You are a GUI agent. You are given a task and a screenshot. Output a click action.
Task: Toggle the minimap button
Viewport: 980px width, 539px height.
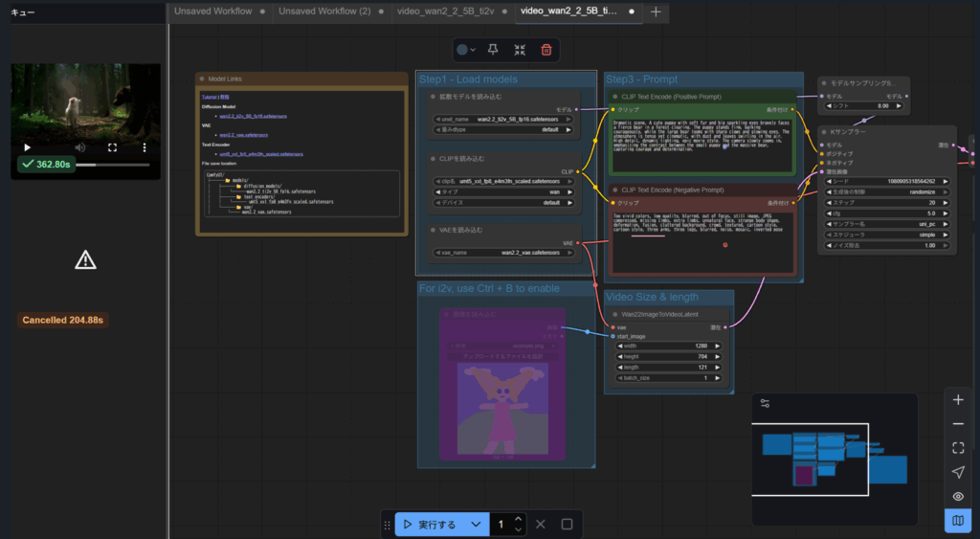[958, 521]
